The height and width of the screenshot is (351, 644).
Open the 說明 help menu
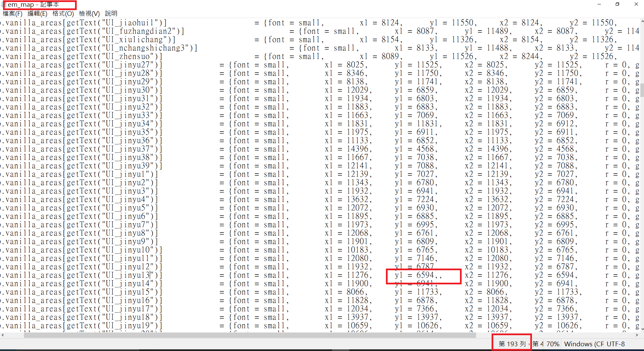point(111,13)
